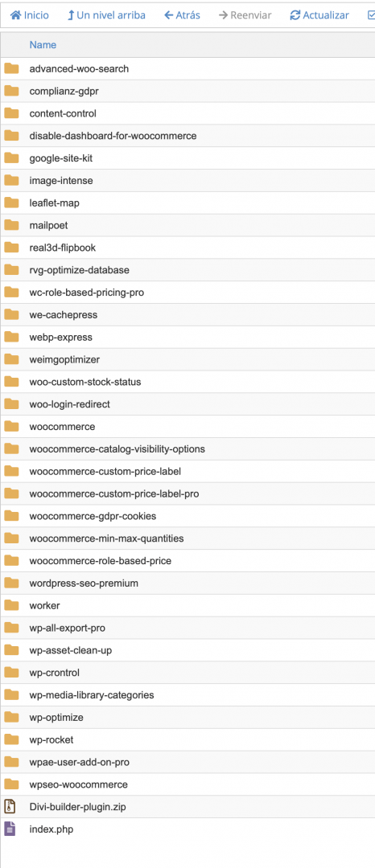Click the leaflet-map folder icon

11,203
